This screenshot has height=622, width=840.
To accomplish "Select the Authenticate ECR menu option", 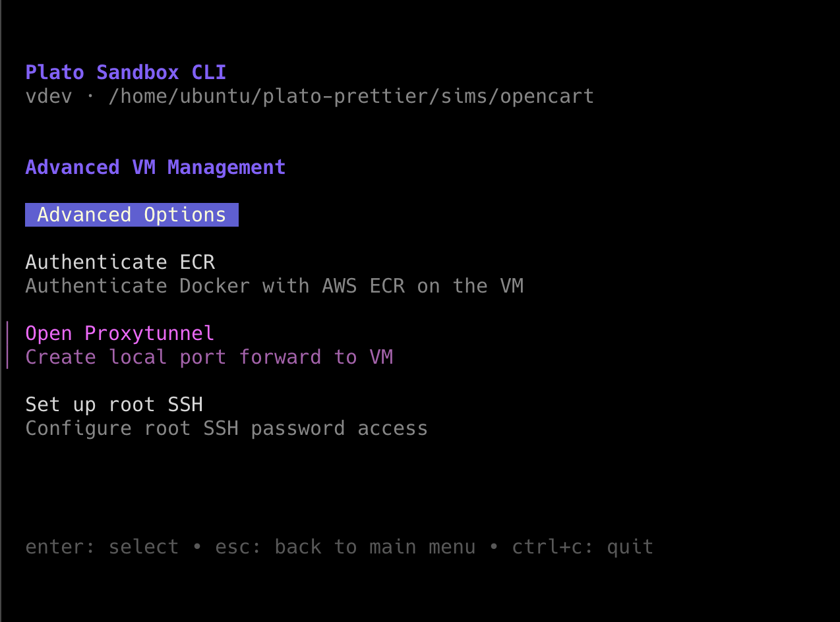I will (120, 262).
